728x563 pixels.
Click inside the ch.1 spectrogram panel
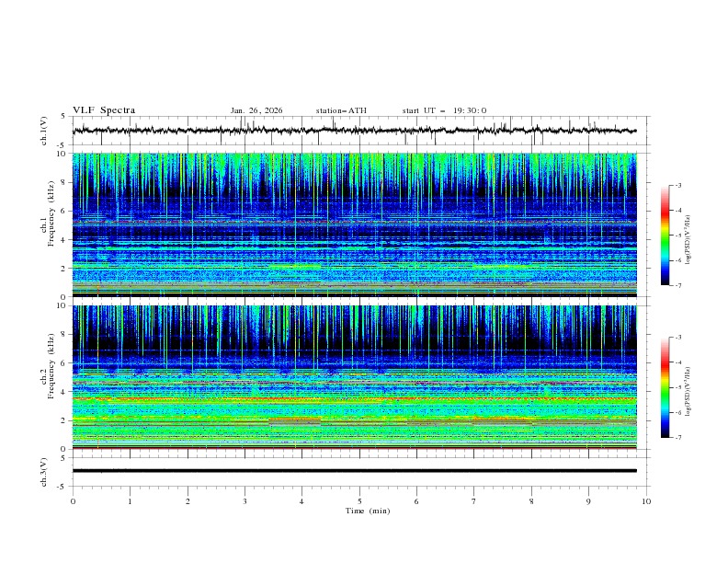pos(354,224)
